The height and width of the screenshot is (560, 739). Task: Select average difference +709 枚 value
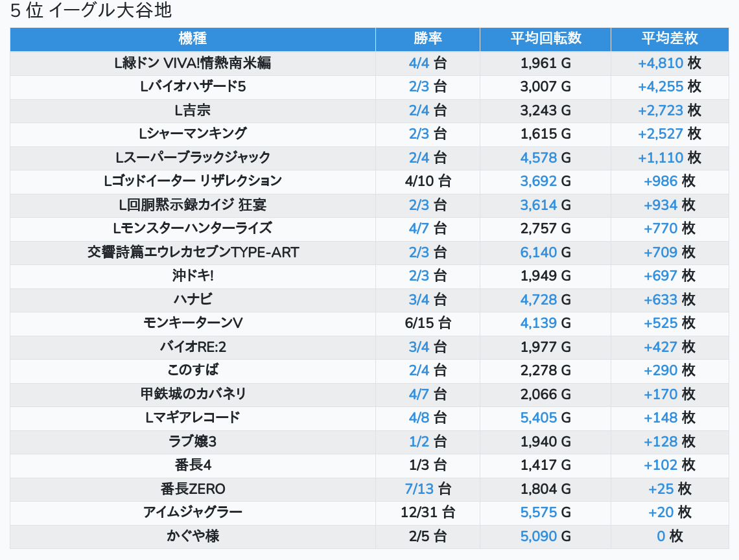point(669,252)
